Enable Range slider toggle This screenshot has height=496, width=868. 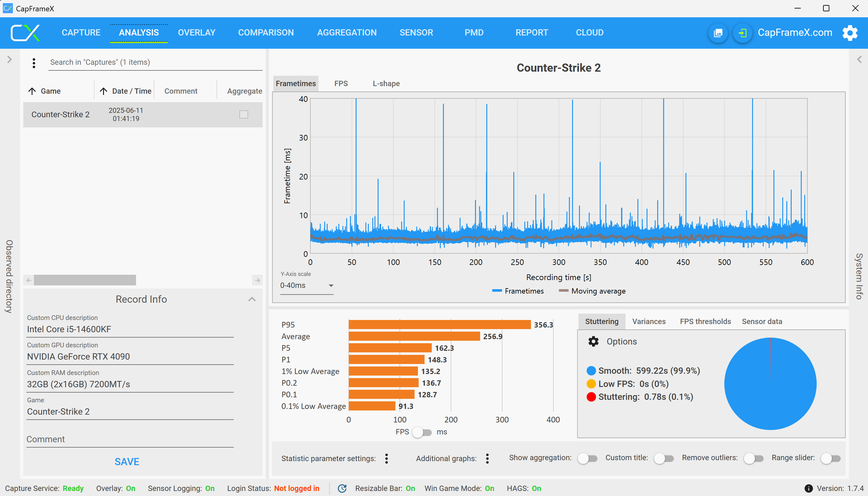[831, 459]
